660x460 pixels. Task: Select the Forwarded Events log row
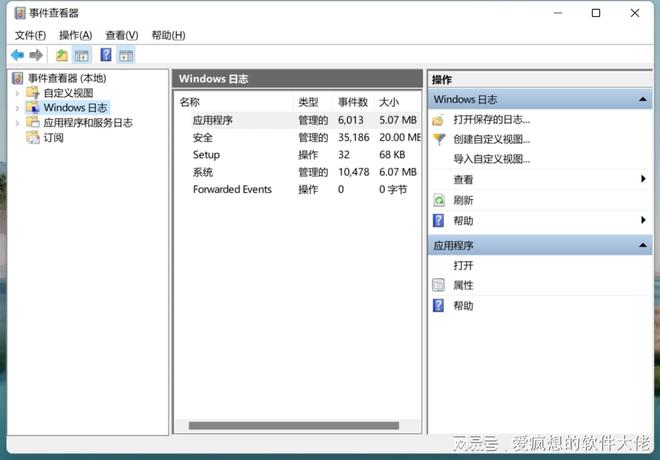click(x=298, y=189)
